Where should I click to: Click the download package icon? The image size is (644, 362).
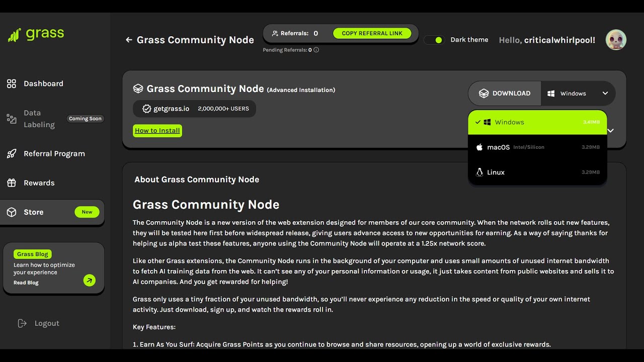coord(484,94)
